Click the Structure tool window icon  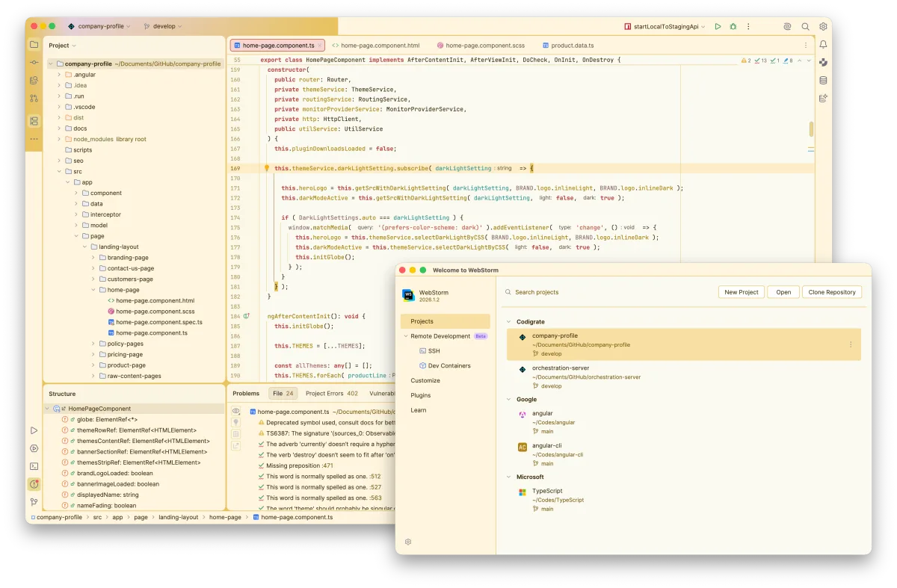click(34, 120)
